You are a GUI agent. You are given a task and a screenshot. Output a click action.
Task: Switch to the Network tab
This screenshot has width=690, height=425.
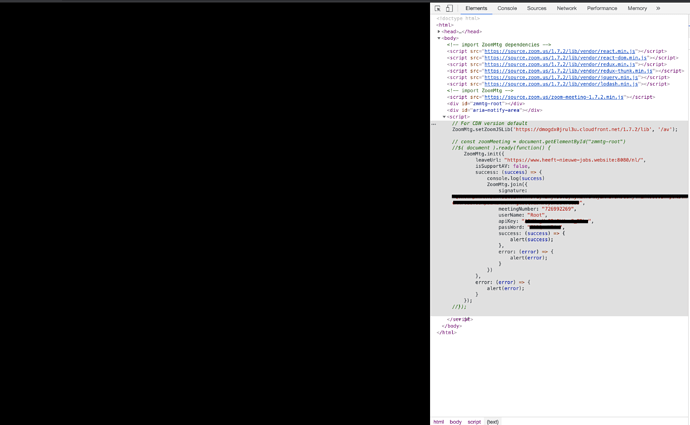point(566,8)
